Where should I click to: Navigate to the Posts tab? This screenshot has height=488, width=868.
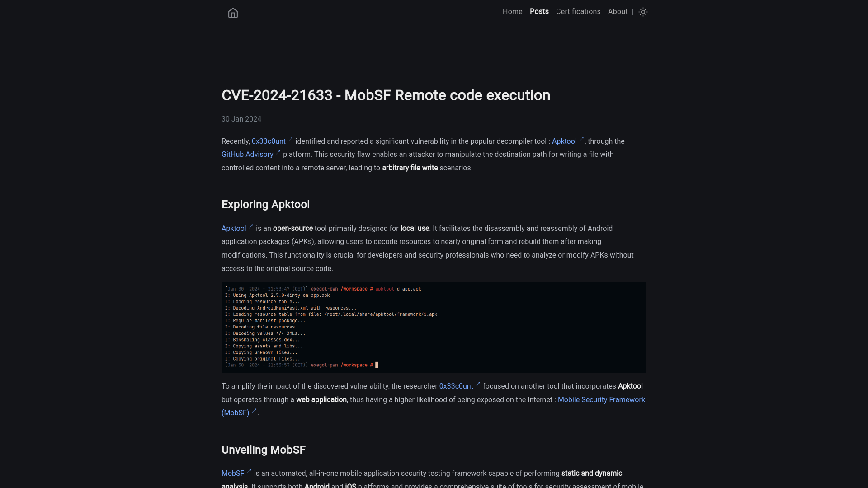point(539,11)
